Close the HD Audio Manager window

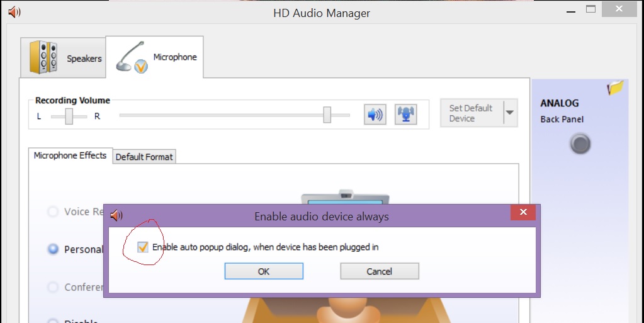click(x=619, y=9)
